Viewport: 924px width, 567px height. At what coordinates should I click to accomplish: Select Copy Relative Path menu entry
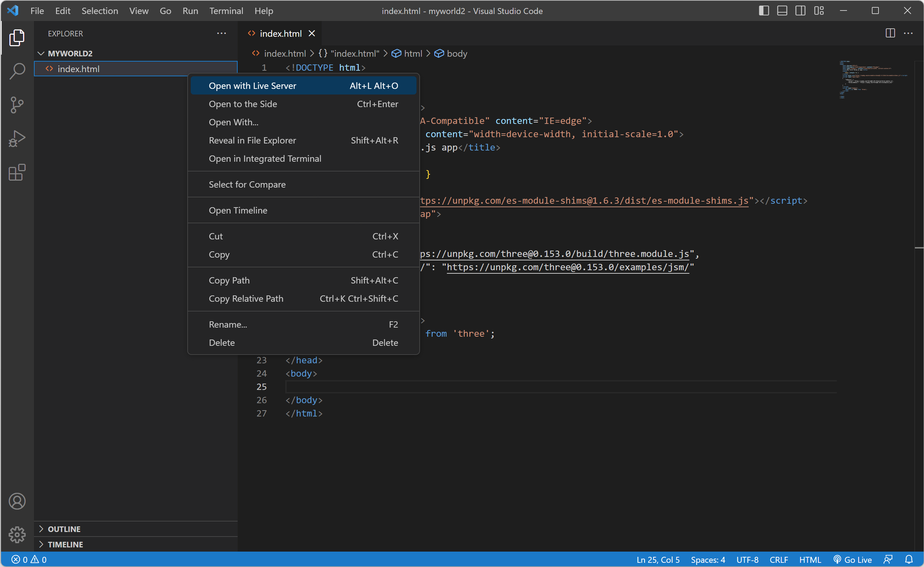tap(246, 299)
